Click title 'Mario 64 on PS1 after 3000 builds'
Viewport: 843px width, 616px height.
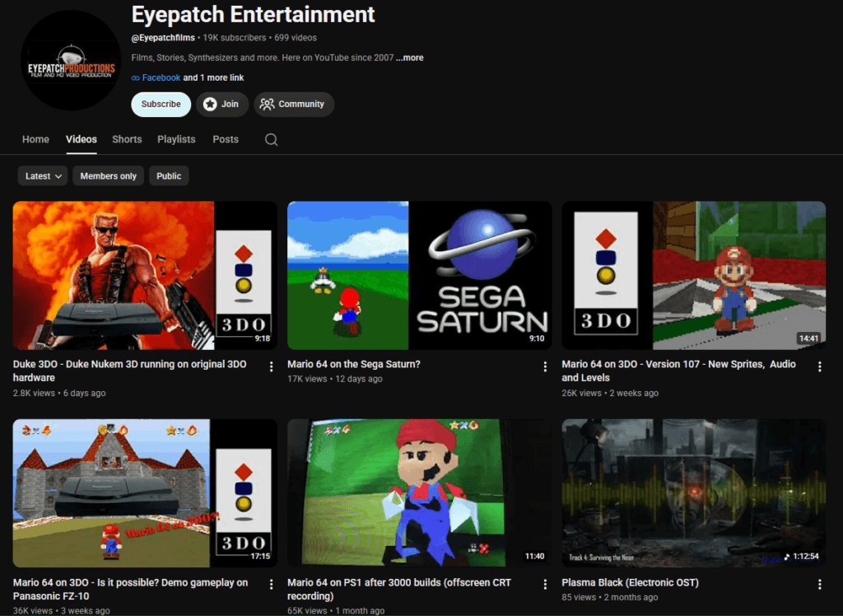(x=399, y=589)
